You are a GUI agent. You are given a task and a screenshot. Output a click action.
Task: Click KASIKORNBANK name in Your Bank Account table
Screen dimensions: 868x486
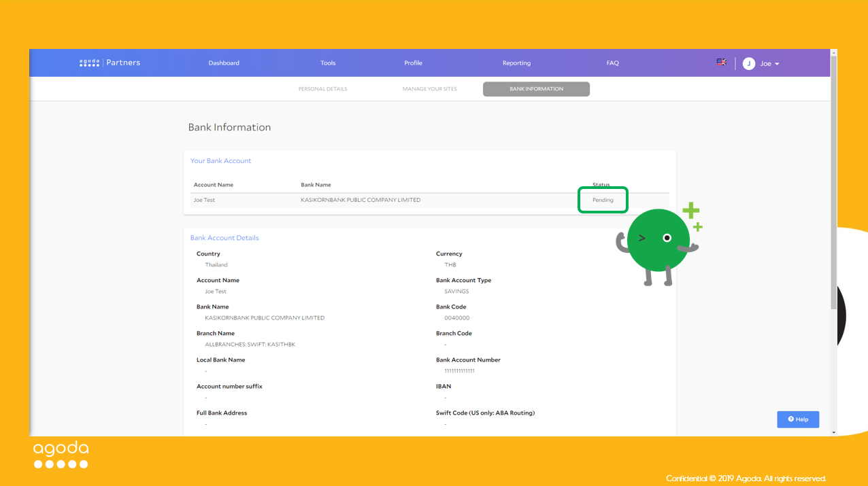point(361,200)
